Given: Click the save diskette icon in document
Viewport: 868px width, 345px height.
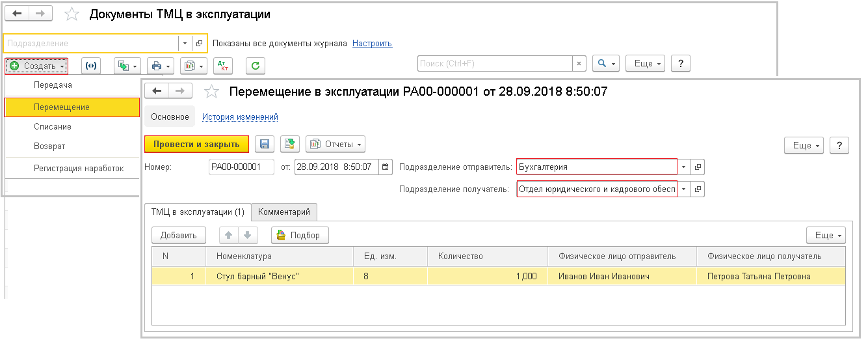Looking at the screenshot, I should pyautogui.click(x=265, y=144).
